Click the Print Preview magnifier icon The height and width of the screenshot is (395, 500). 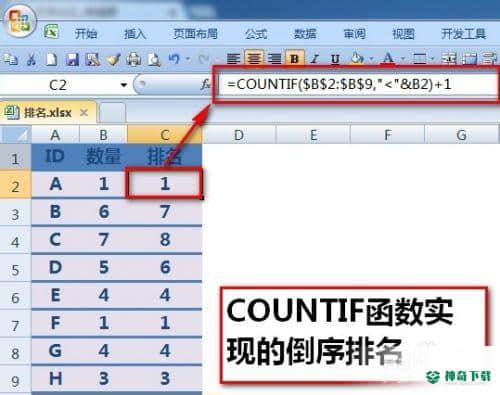click(x=154, y=60)
